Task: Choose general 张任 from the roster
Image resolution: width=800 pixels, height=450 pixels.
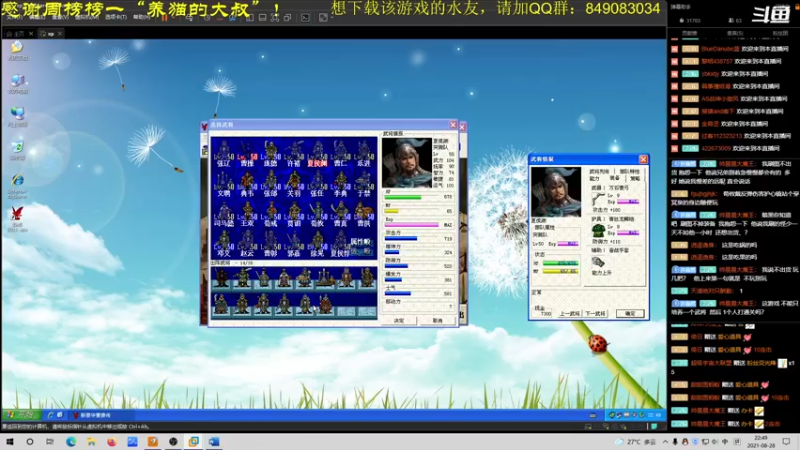Action: tap(317, 183)
